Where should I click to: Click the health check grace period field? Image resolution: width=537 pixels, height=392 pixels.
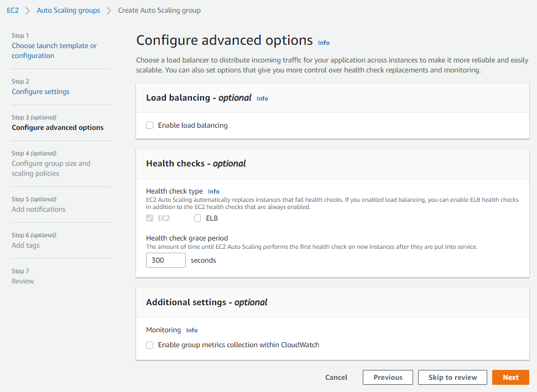coord(166,260)
